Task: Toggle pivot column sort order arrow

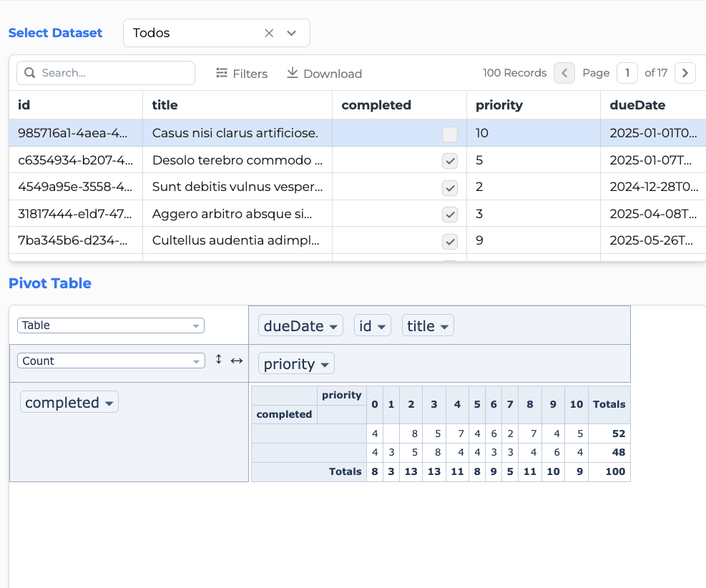Action: click(x=237, y=361)
